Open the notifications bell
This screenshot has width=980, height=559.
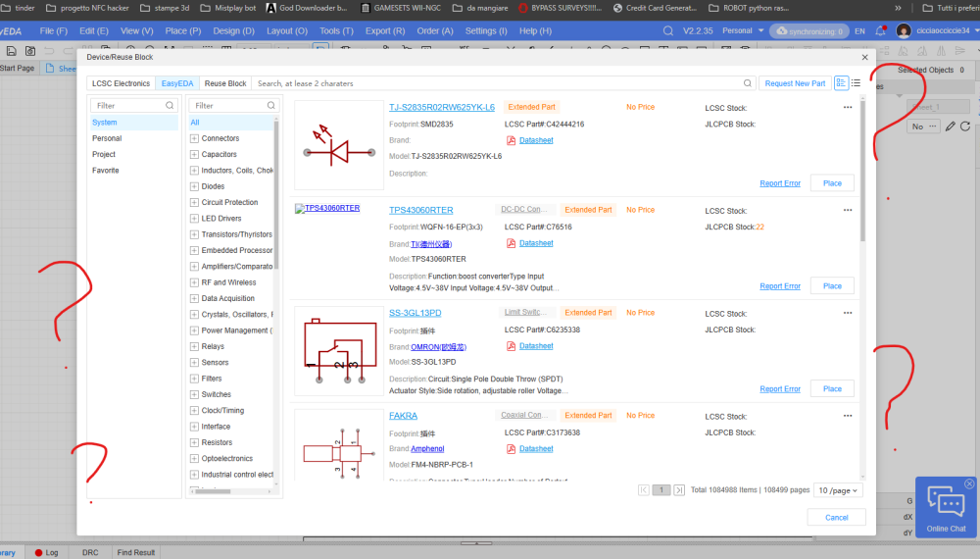(x=881, y=30)
